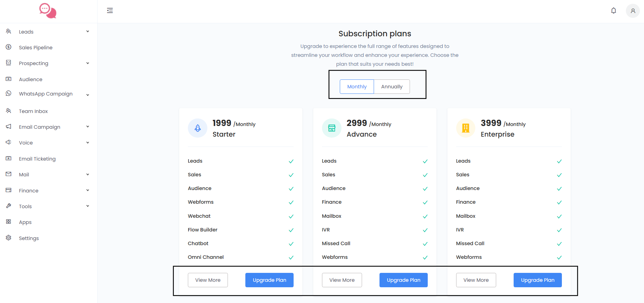This screenshot has height=303, width=644.
Task: Expand the Finance menu
Action: (28, 190)
